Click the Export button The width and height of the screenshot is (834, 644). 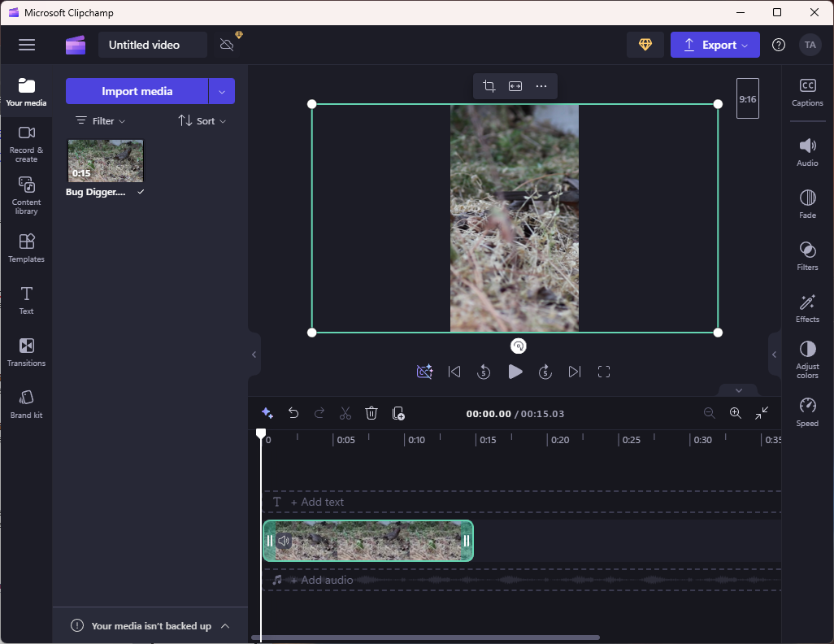click(x=715, y=45)
